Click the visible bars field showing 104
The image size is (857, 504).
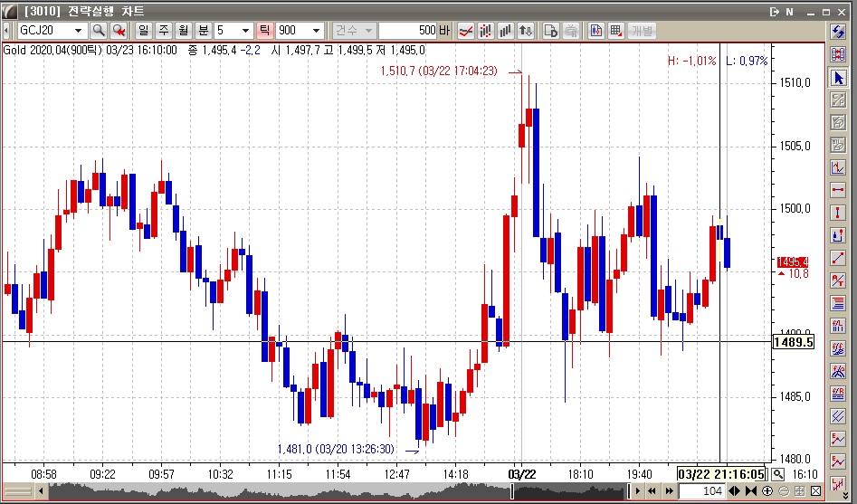(701, 491)
